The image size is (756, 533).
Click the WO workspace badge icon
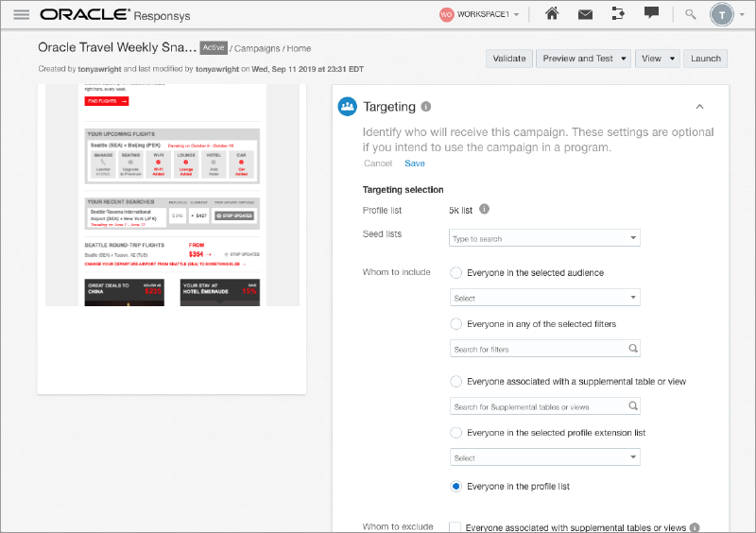coord(446,14)
